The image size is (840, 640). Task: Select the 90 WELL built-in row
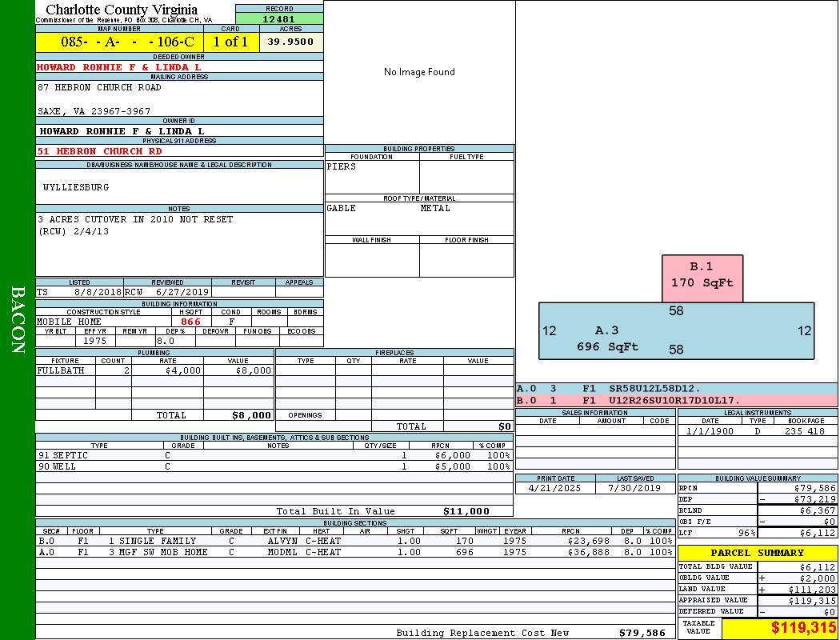[272, 466]
